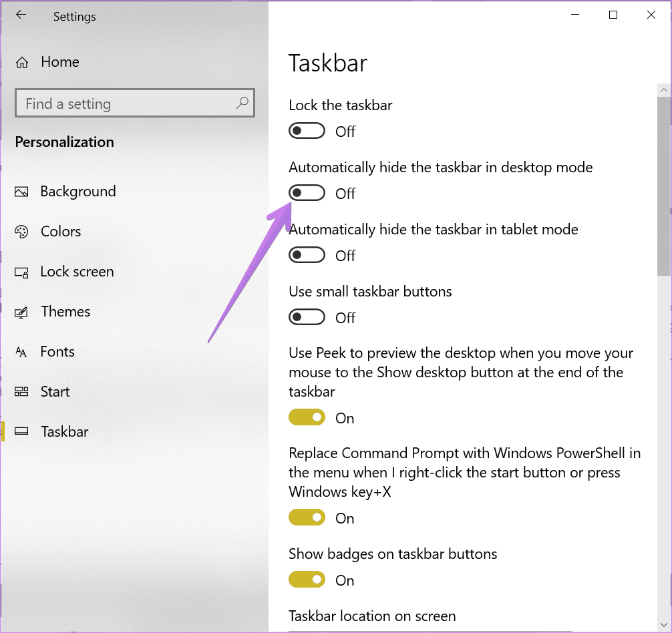Screen dimensions: 672x633
Task: Select Taskbar label in sidebar
Action: [x=65, y=432]
